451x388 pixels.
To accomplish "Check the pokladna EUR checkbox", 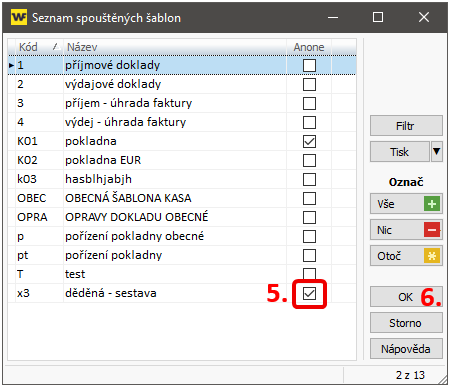I will [x=309, y=160].
